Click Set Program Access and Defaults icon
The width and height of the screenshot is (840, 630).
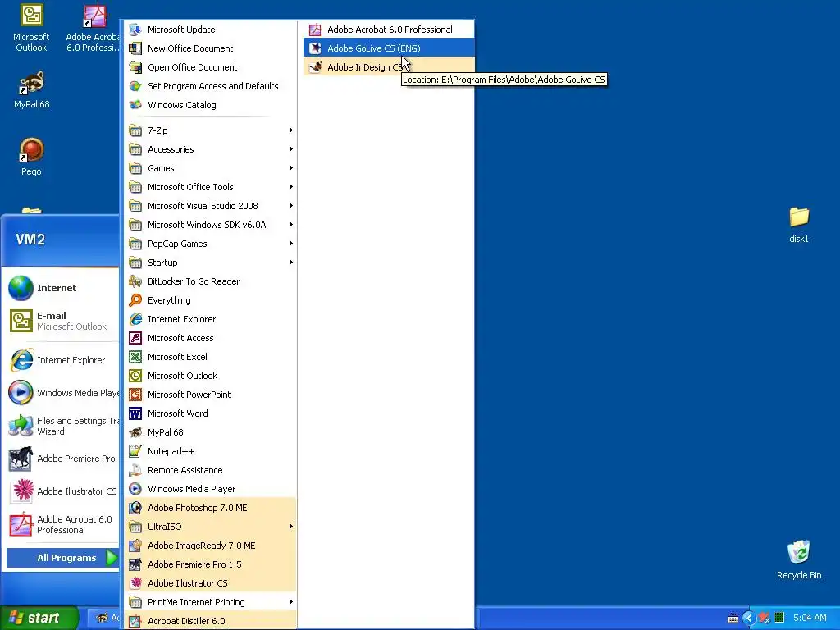click(135, 86)
